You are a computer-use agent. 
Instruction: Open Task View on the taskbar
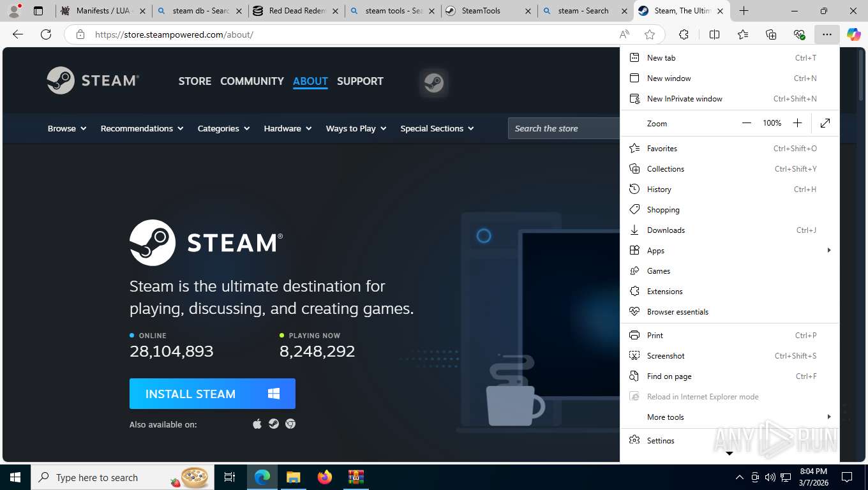[x=230, y=477]
